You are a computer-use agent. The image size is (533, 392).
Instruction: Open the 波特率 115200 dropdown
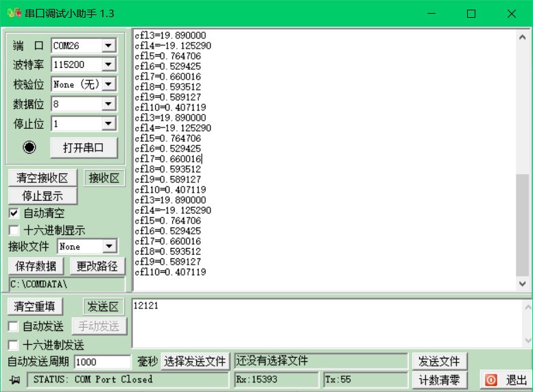[108, 64]
